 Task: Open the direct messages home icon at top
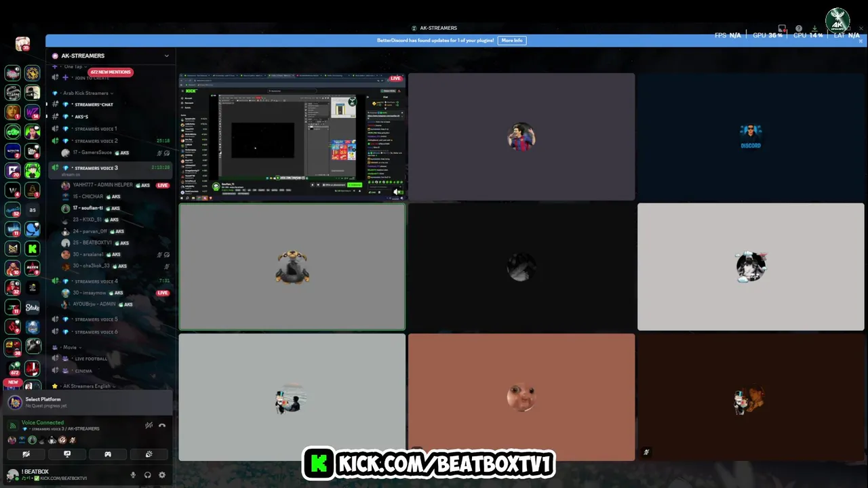pos(22,44)
